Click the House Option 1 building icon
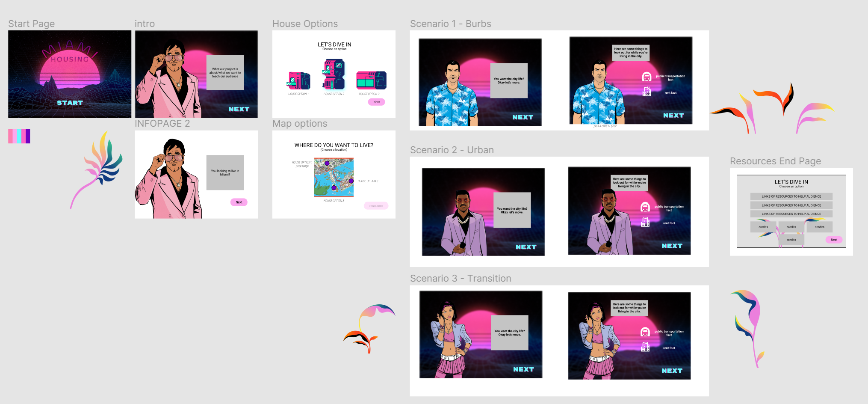The image size is (868, 404). coord(298,81)
